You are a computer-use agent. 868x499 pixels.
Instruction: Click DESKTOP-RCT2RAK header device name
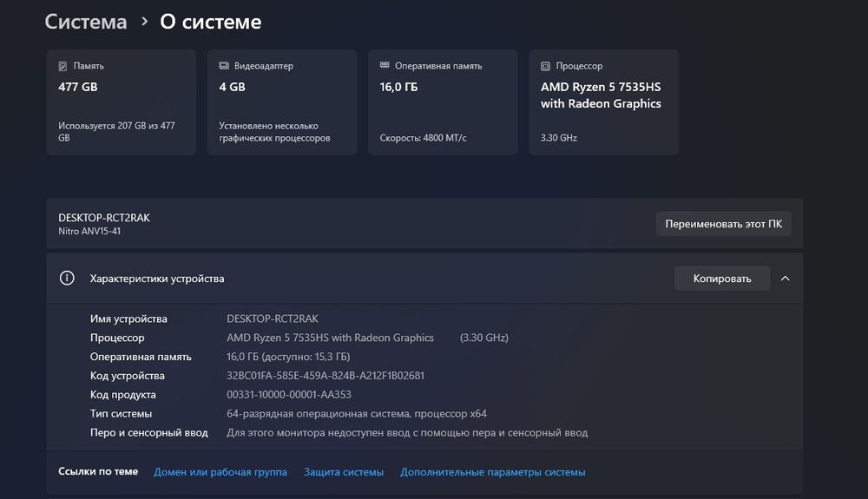(104, 218)
